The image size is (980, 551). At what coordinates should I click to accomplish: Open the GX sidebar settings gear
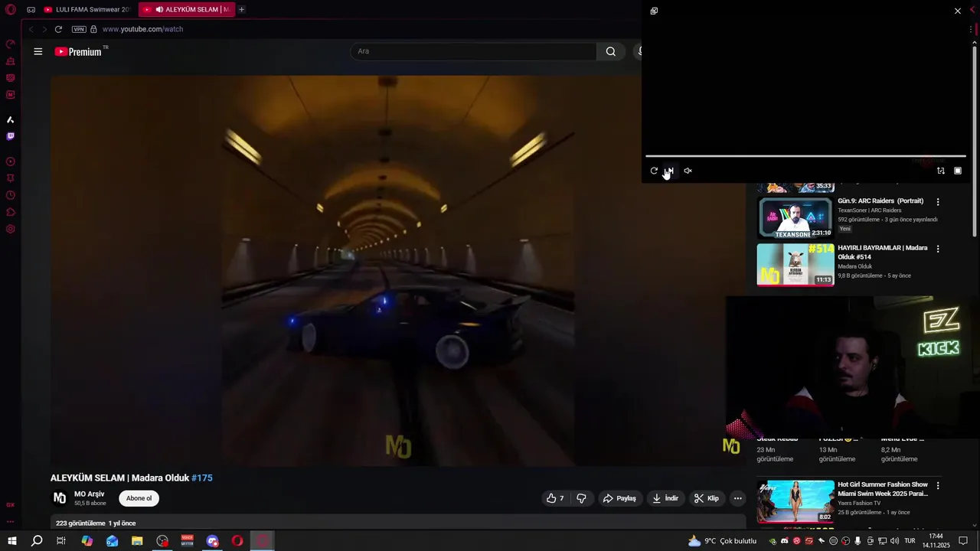tap(11, 229)
